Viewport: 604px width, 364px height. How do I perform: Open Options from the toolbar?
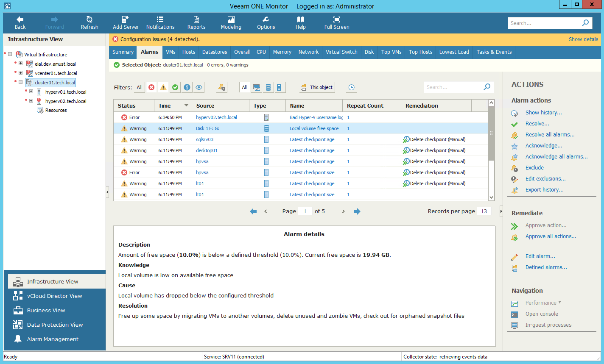tap(266, 23)
